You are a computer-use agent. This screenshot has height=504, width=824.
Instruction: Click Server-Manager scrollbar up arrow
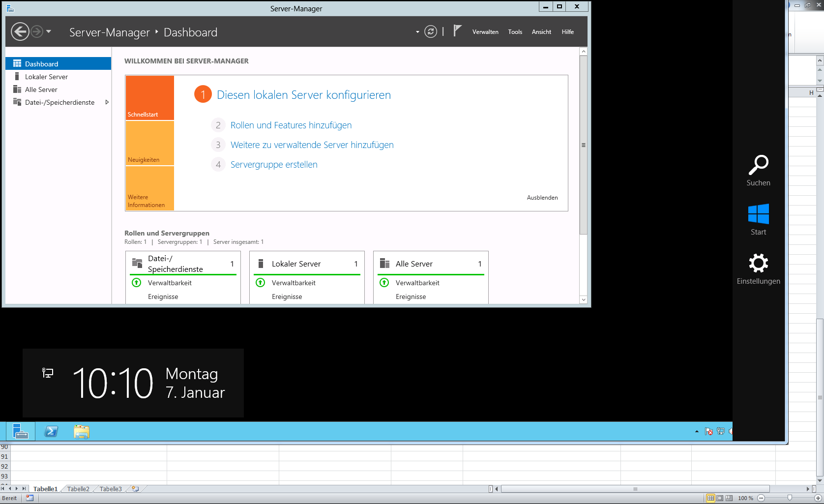click(x=584, y=52)
